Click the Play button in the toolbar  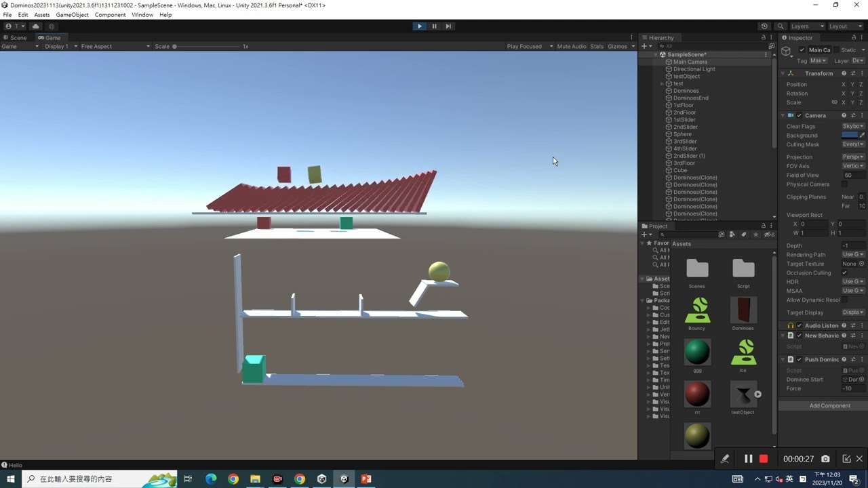(x=419, y=26)
